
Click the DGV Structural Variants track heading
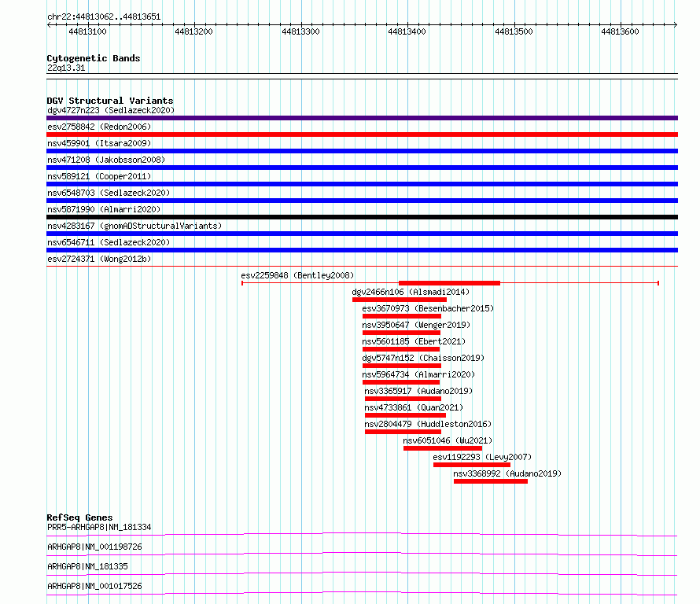110,101
